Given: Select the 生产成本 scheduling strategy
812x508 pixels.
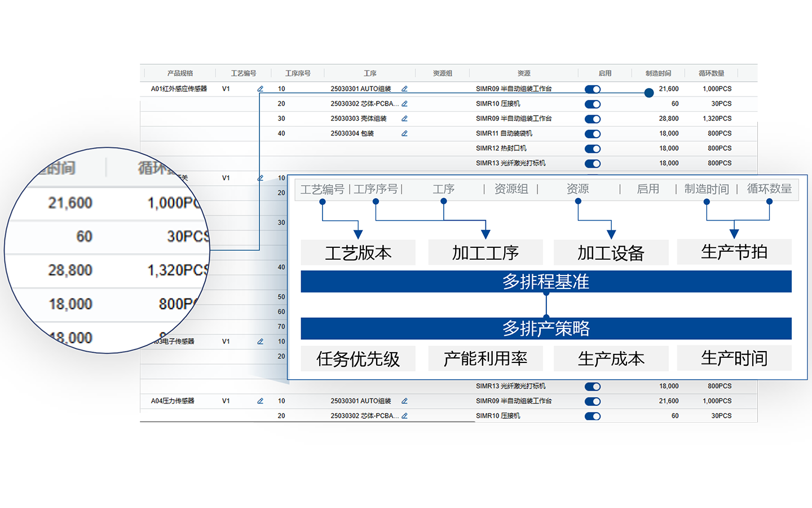Looking at the screenshot, I should pos(611,358).
